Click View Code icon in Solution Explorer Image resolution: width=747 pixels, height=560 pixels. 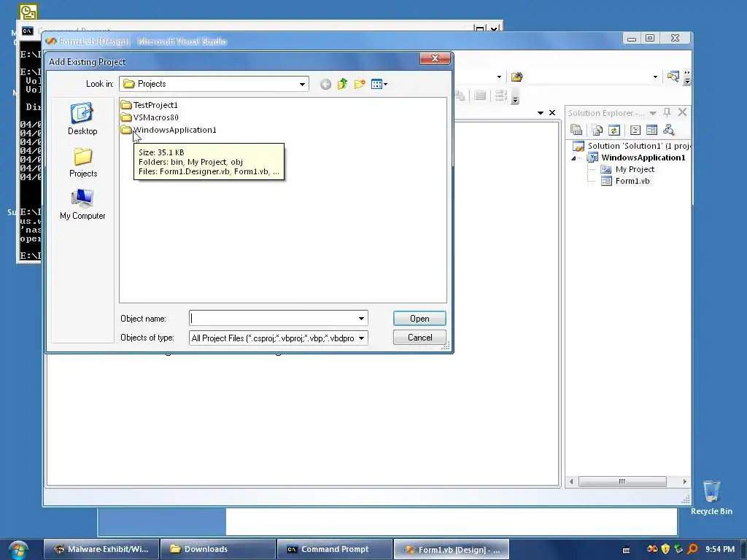click(x=635, y=130)
